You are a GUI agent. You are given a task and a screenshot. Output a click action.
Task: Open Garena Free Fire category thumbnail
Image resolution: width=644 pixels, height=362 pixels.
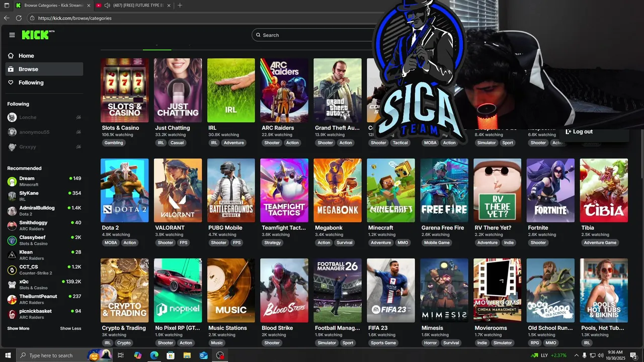click(444, 191)
